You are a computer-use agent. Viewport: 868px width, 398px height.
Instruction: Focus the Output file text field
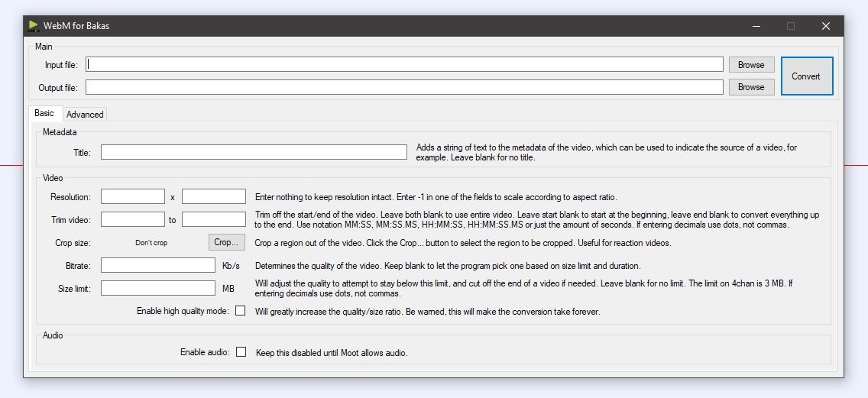point(404,87)
